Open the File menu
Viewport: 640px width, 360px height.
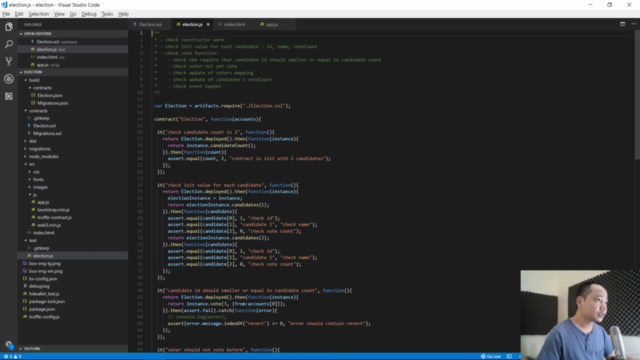click(6, 14)
